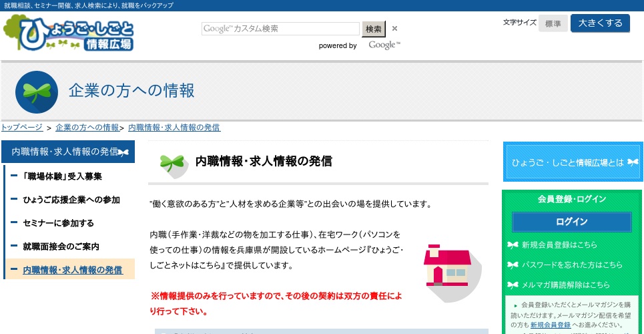The width and height of the screenshot is (644, 334).
Task: Click the clover icon next to パスワードを忘れた方はこちら
Action: [x=513, y=265]
